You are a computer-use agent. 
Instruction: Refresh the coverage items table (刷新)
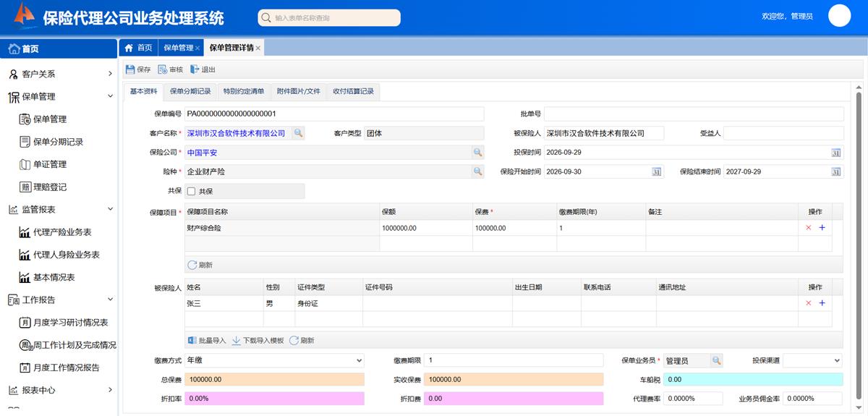[200, 265]
